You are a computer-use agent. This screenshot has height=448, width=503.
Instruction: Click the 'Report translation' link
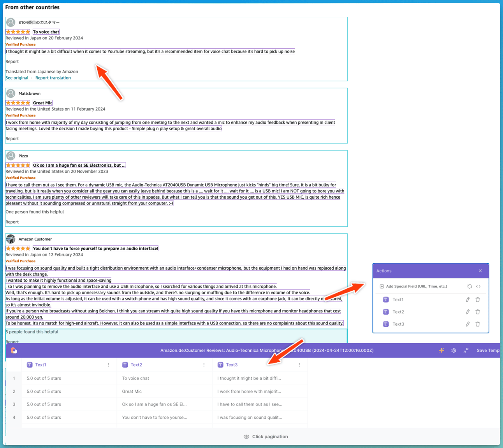[x=53, y=78]
